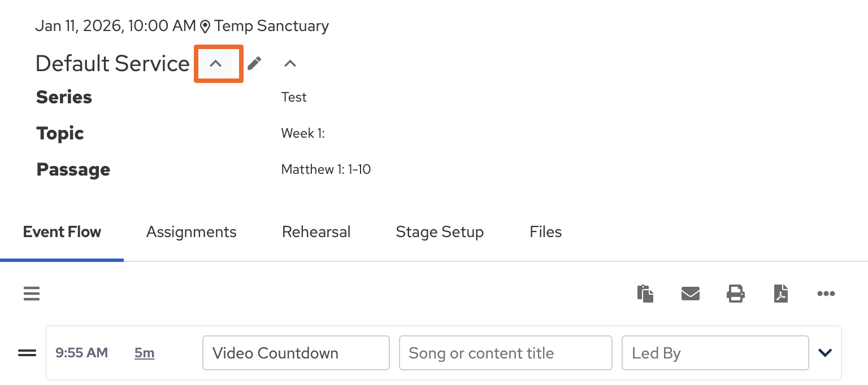Open the three-dots more options menu

[x=826, y=294]
